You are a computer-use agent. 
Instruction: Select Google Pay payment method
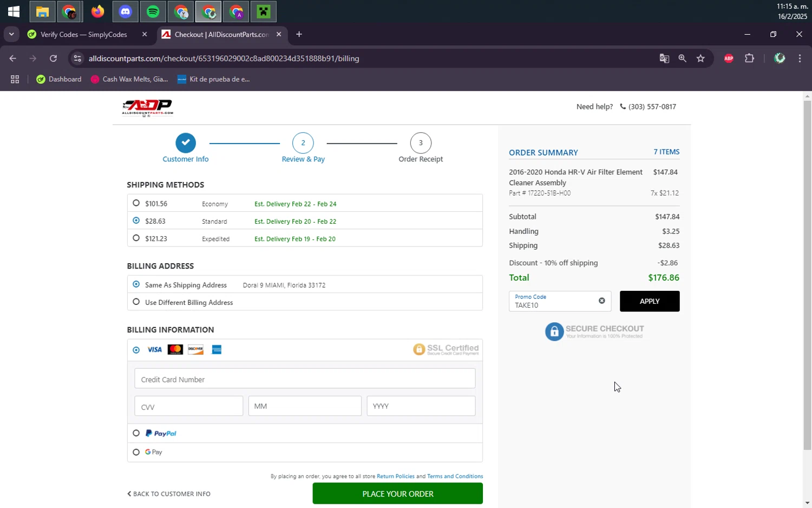[x=136, y=452]
